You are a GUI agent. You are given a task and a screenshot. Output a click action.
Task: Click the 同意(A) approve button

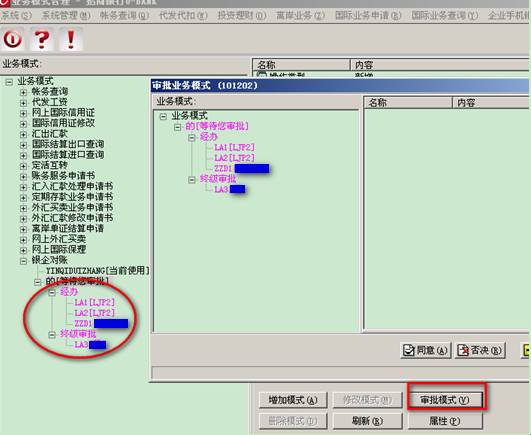click(425, 350)
